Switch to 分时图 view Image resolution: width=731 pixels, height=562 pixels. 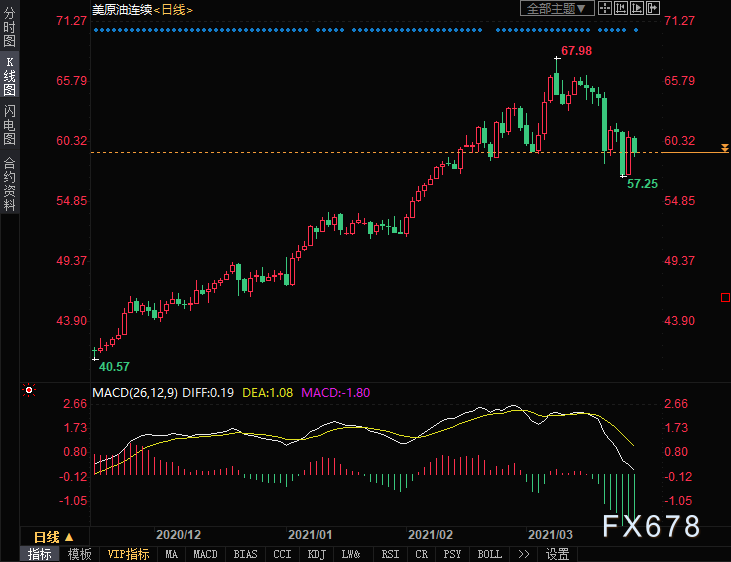pyautogui.click(x=9, y=27)
